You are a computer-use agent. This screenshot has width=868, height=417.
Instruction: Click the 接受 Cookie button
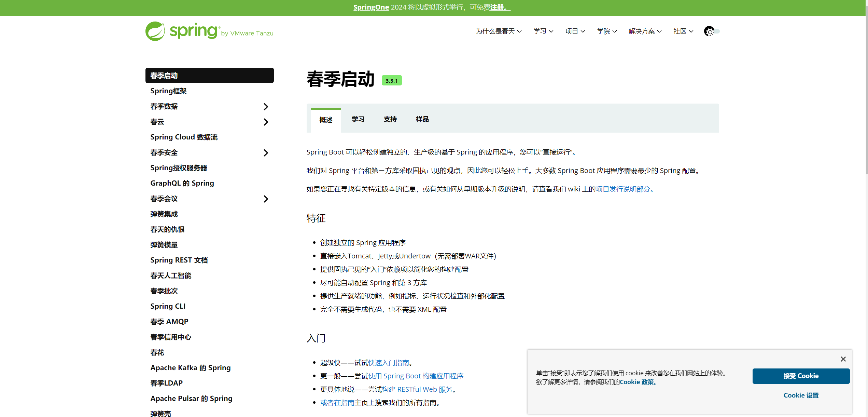tap(801, 376)
